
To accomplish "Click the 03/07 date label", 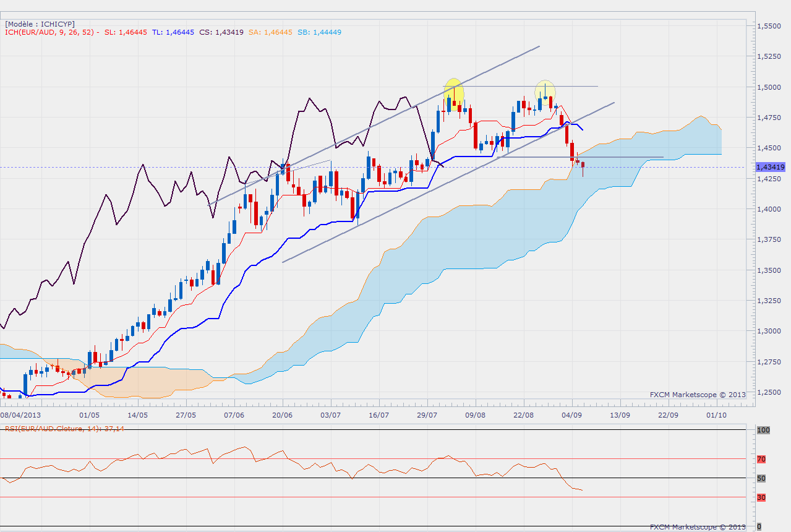I will [x=330, y=416].
